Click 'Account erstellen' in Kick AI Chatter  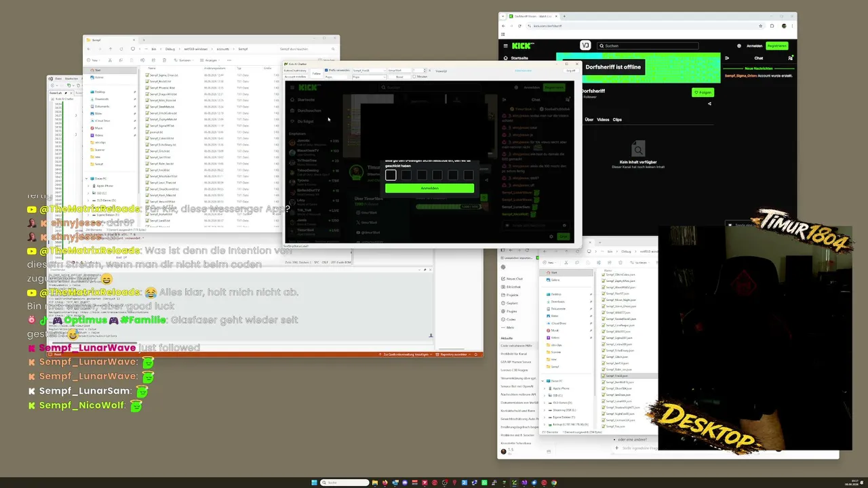pos(295,77)
